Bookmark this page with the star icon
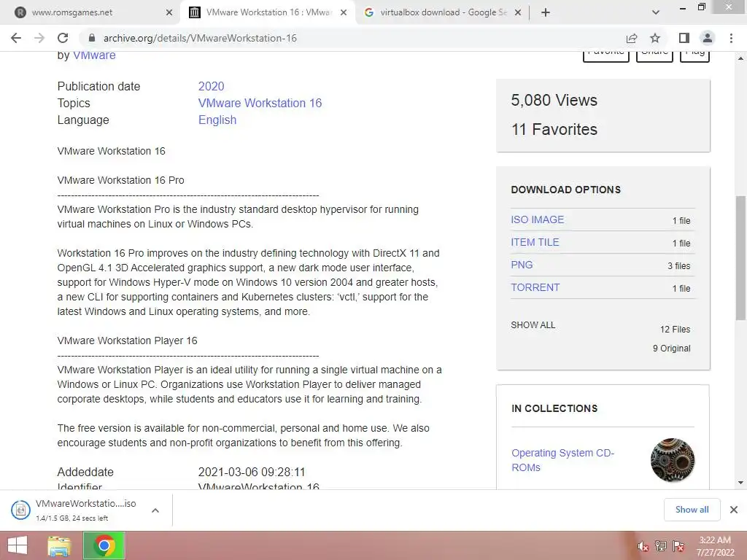 pyautogui.click(x=655, y=38)
